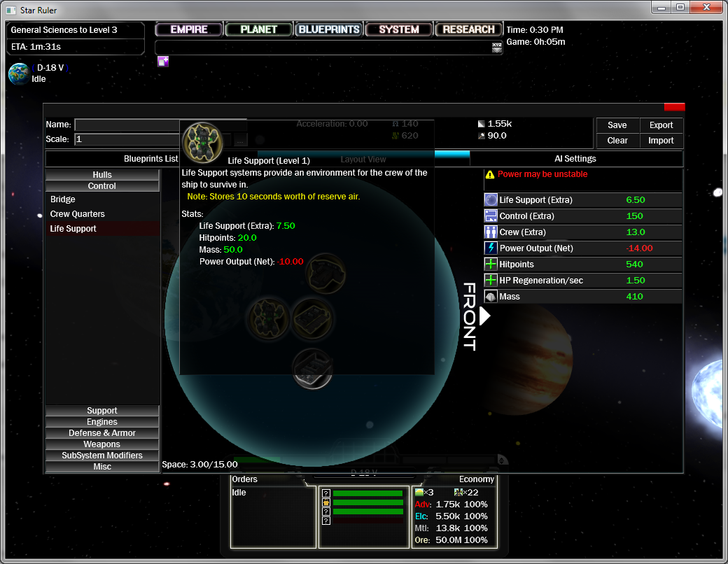Click the Idle order entry in Orders panel
Image resolution: width=728 pixels, height=564 pixels.
coord(239,493)
